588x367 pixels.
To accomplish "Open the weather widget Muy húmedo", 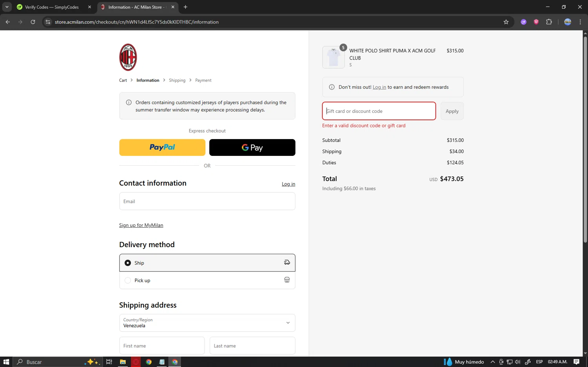I will [464, 362].
